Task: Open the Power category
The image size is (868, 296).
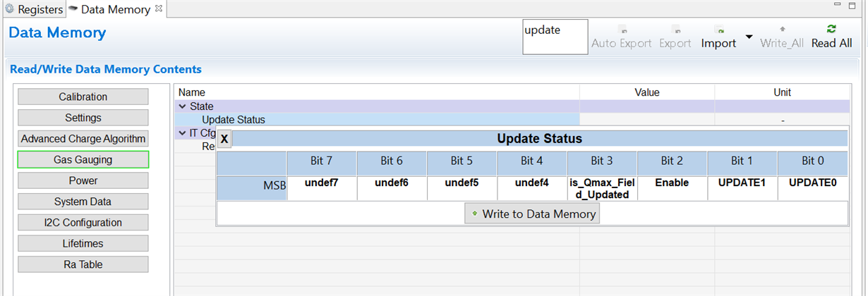Action: [x=83, y=180]
